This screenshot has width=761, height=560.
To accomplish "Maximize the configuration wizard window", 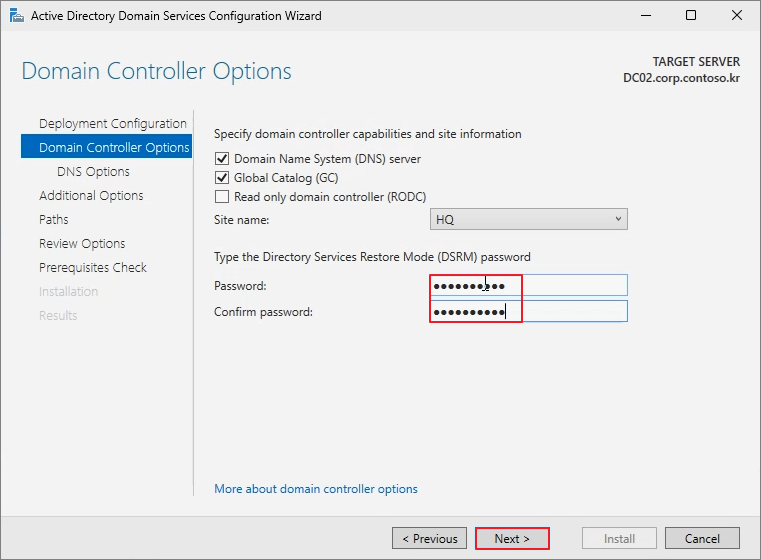I will 691,16.
